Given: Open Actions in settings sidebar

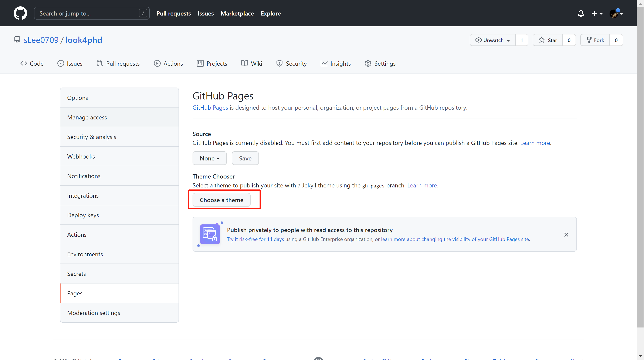Looking at the screenshot, I should point(119,234).
